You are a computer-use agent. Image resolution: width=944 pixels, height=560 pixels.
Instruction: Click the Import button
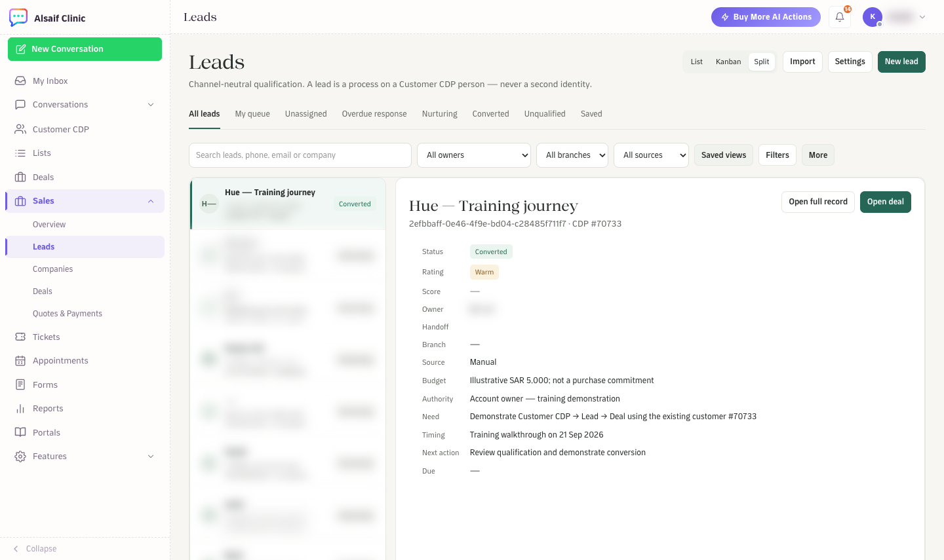point(802,62)
